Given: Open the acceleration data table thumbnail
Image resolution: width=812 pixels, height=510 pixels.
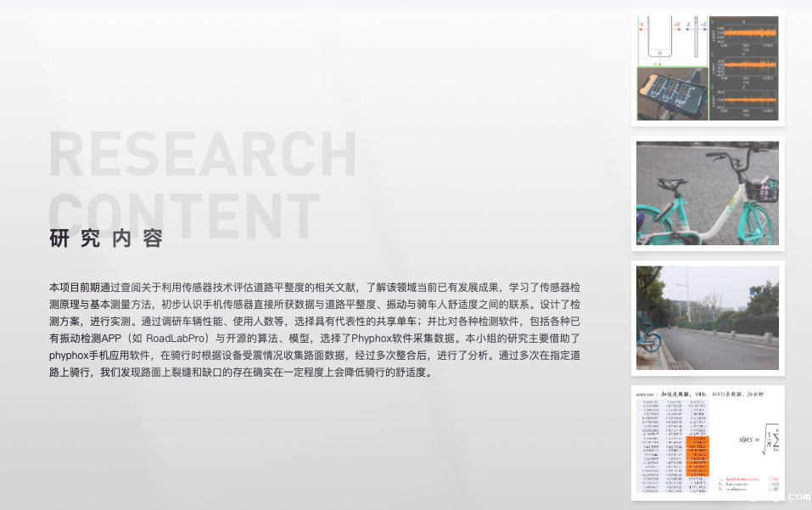Looking at the screenshot, I should coord(707,442).
